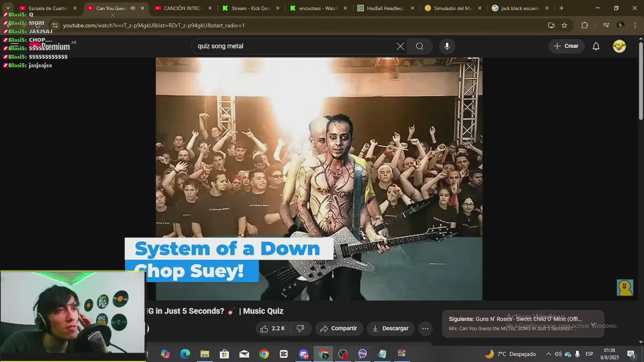The image size is (644, 362).
Task: Like the video with thumbs up
Action: click(x=272, y=328)
